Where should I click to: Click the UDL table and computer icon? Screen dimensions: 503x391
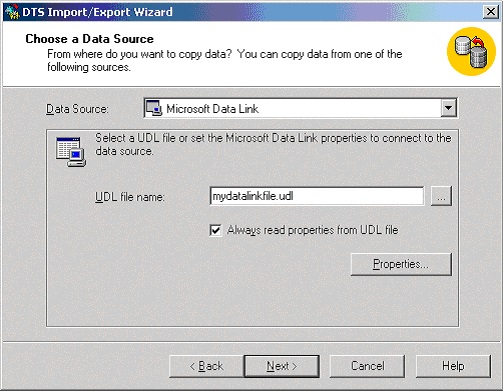click(71, 152)
